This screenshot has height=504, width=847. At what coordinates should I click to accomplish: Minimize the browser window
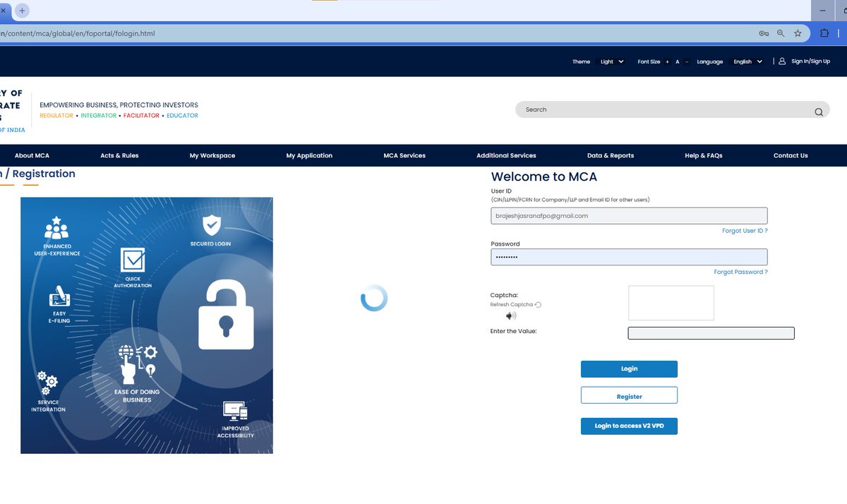coord(822,11)
